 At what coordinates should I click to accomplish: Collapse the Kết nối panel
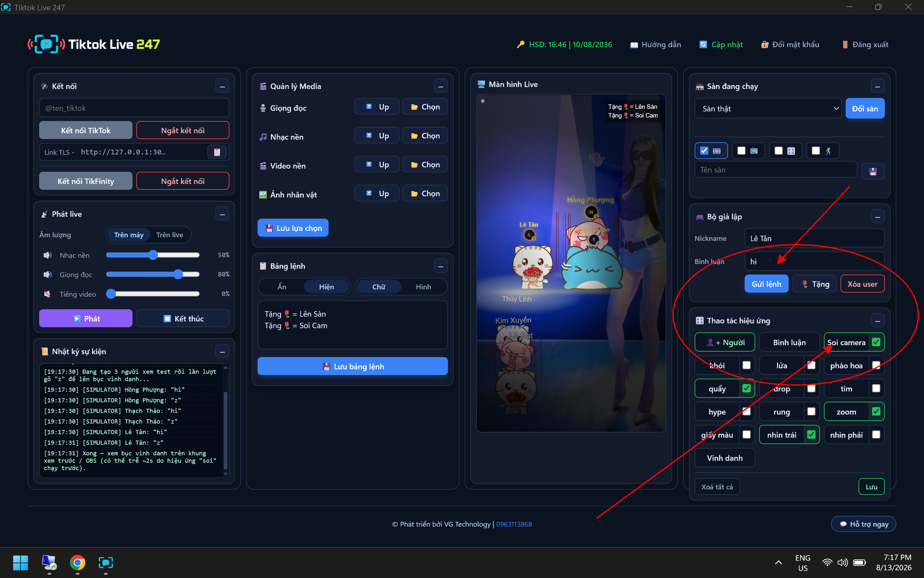[222, 86]
